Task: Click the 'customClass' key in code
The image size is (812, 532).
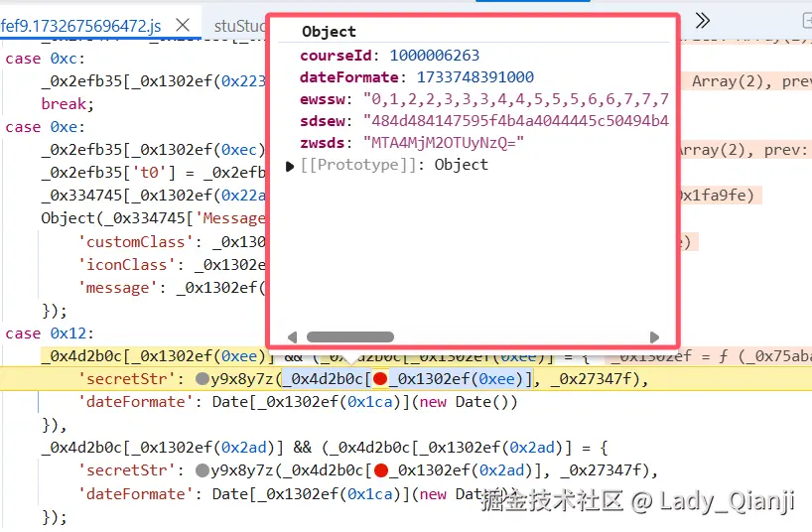Action: tap(135, 242)
